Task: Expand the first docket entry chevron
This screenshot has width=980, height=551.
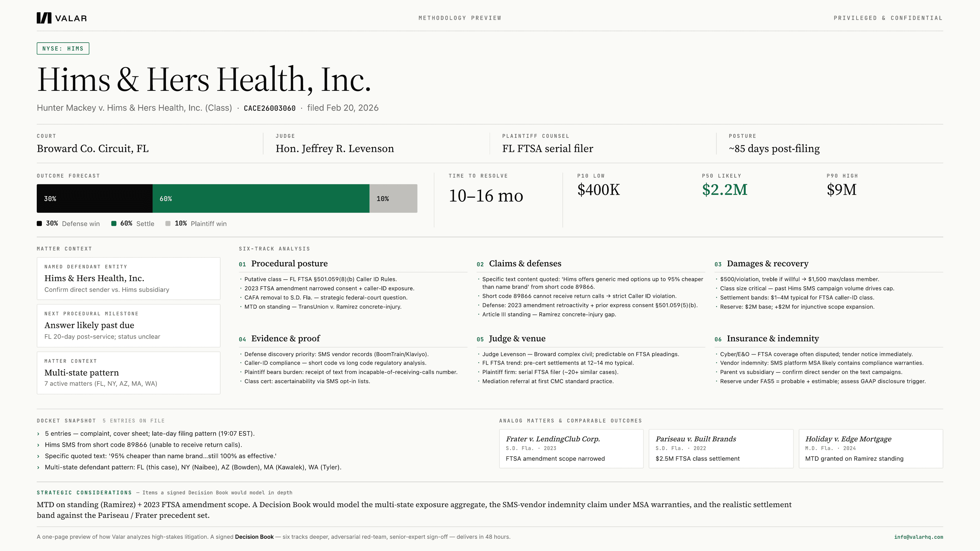Action: pos(39,434)
